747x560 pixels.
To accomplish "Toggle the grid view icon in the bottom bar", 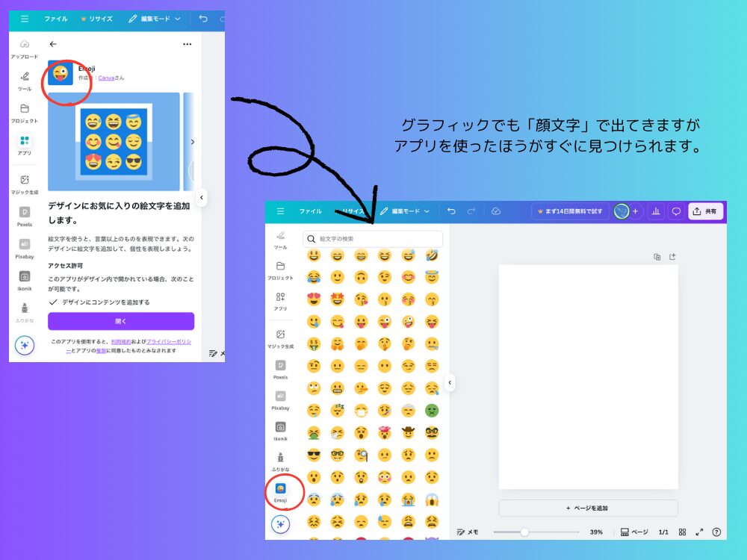I will pos(682,532).
